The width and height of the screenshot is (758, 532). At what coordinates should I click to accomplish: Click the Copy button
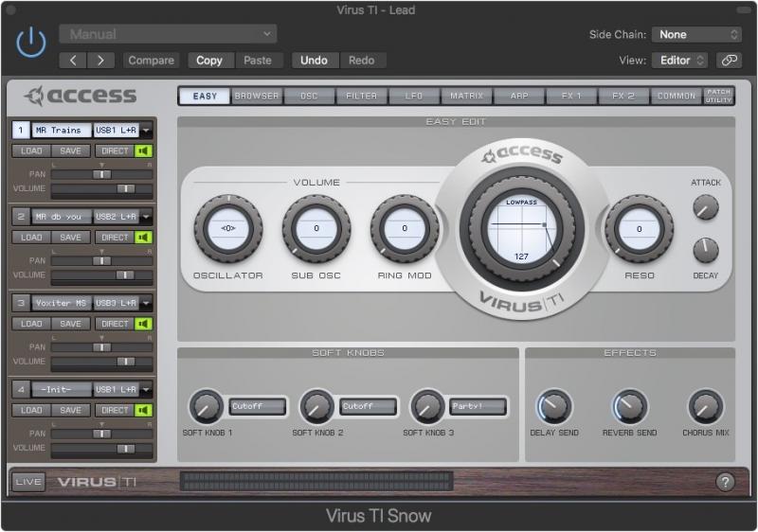click(208, 61)
